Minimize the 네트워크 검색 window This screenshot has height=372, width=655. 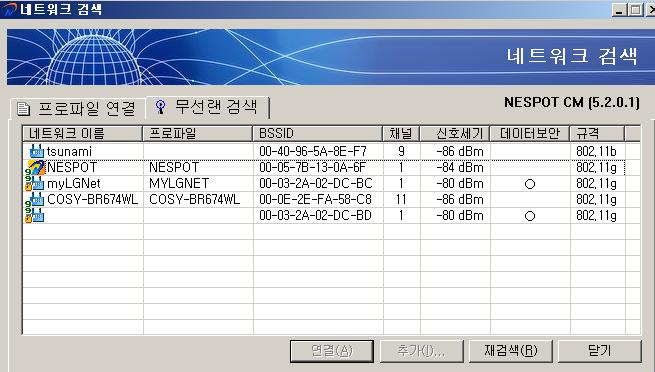(619, 9)
